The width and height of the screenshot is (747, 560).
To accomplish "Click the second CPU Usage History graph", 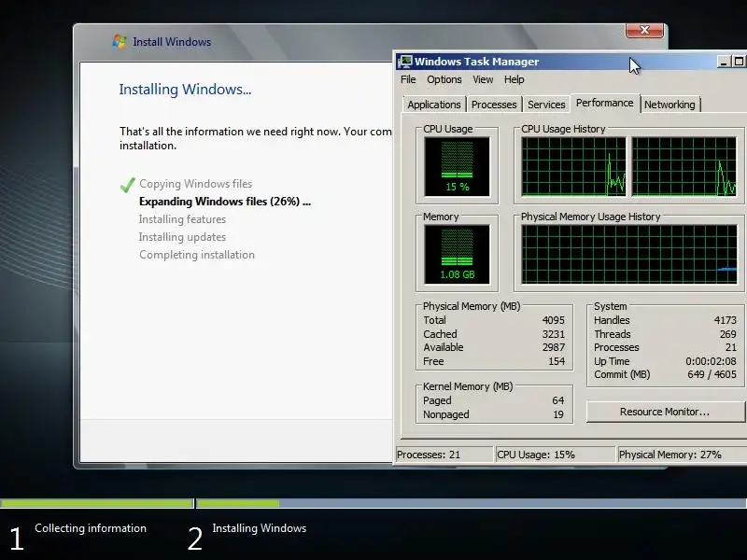I will tap(684, 166).
